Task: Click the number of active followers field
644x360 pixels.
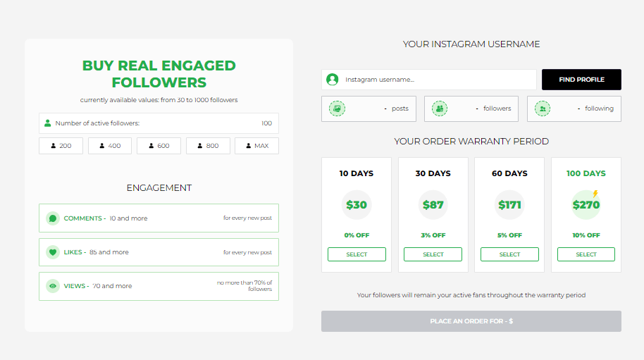Action: pyautogui.click(x=159, y=123)
